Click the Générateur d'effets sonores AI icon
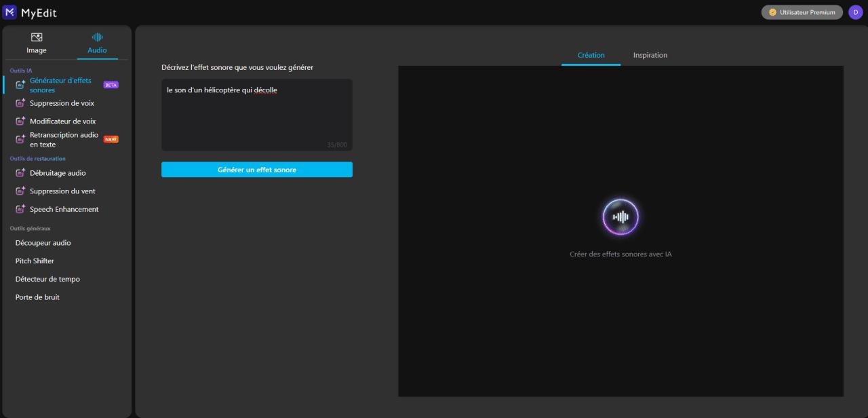The image size is (868, 418). pos(20,85)
